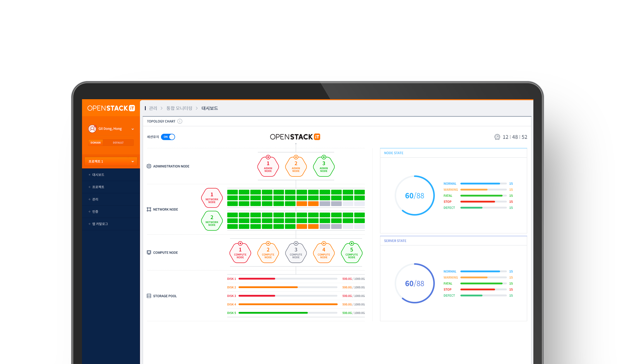Image resolution: width=617 pixels, height=364 pixels.
Task: Select the green Compute Node 5 hexagon
Action: click(x=351, y=253)
